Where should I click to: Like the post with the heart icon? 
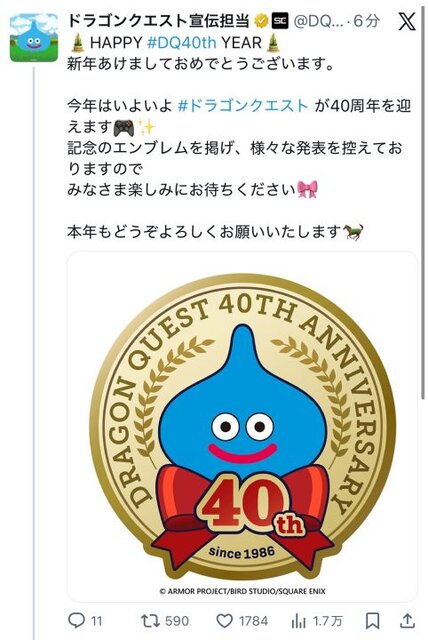(x=224, y=621)
